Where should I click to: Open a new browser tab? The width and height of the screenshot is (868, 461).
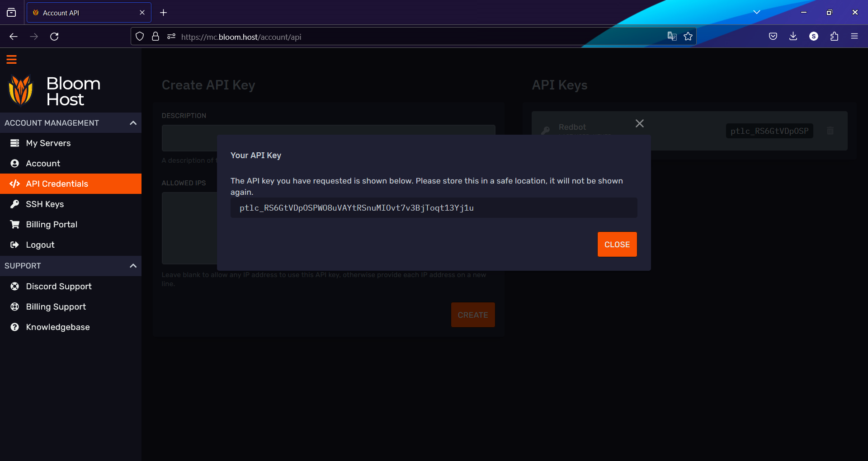tap(164, 13)
